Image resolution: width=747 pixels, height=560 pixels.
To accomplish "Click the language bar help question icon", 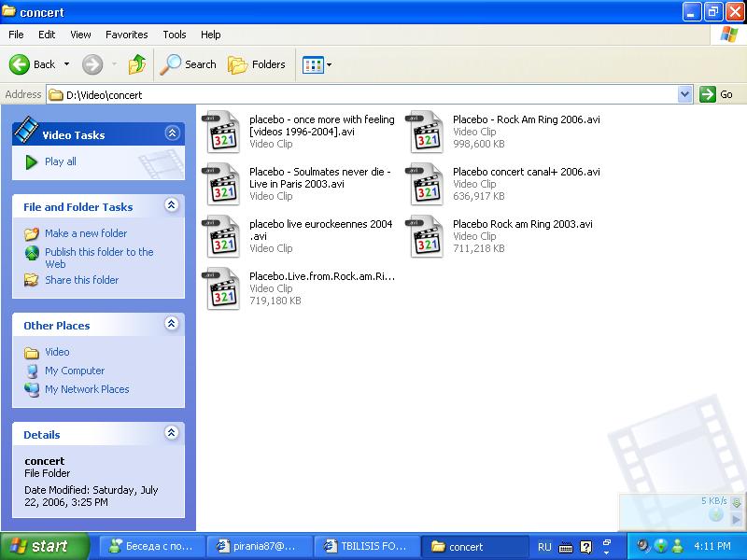I will pyautogui.click(x=586, y=547).
